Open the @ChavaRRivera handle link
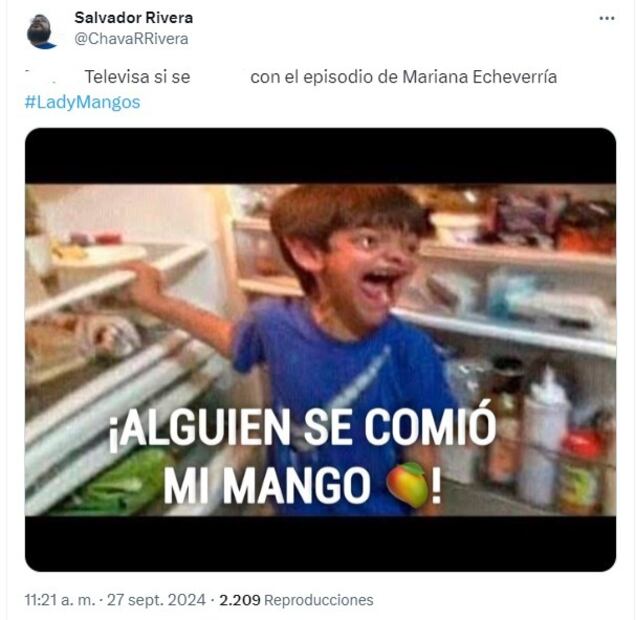Viewport: 636px width, 620px height. pos(131,39)
